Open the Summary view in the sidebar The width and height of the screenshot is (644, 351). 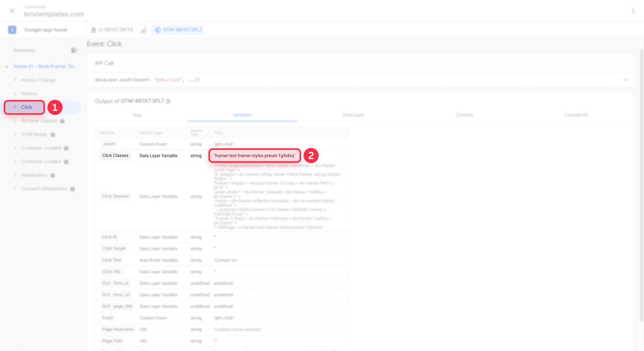(24, 50)
